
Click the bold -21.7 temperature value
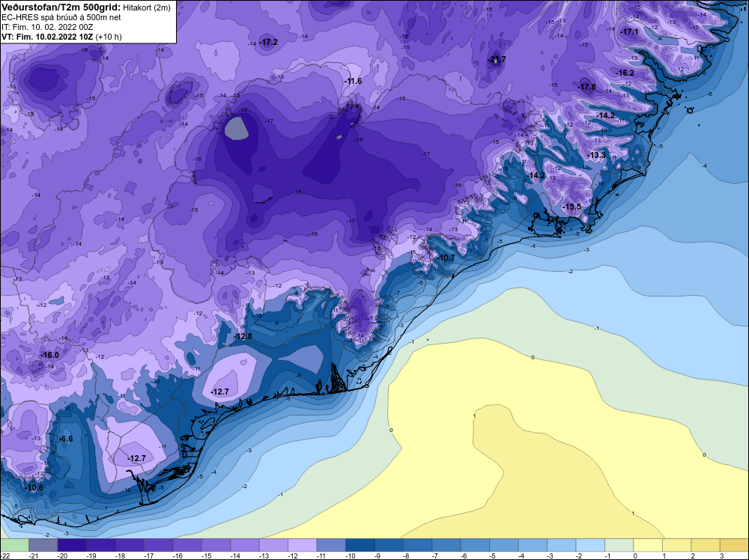point(497,60)
